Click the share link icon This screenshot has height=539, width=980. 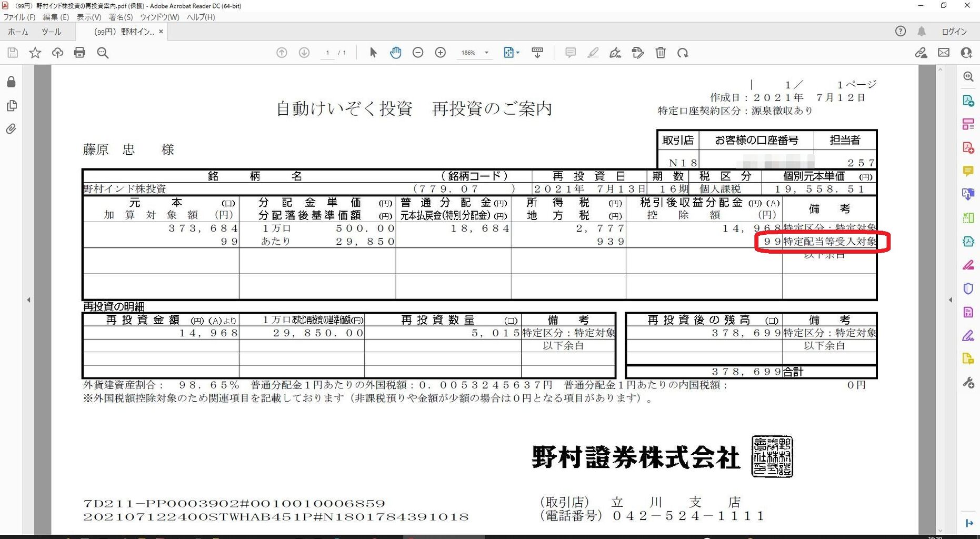click(x=921, y=53)
